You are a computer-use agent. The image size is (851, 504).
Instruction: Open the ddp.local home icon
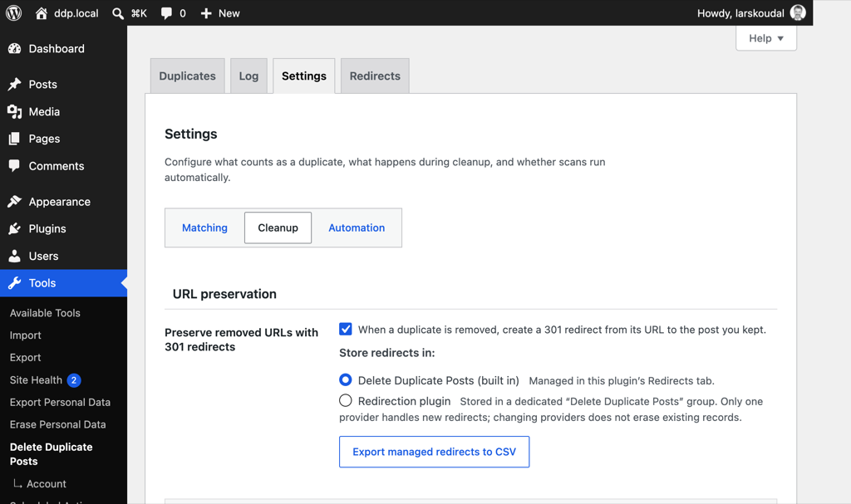42,13
